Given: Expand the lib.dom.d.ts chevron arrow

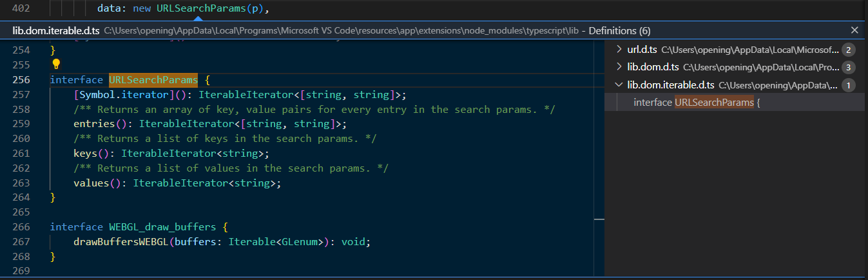Looking at the screenshot, I should click(619, 67).
